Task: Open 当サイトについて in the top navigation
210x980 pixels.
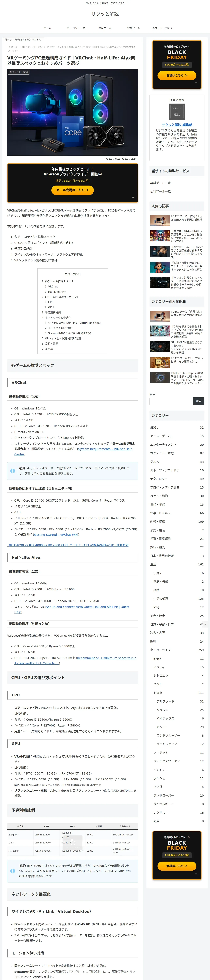Action: (x=162, y=28)
